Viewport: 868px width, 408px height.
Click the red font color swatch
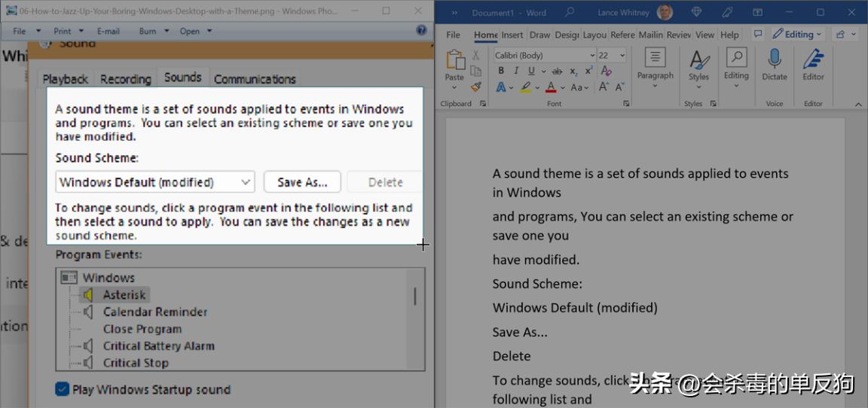(x=552, y=87)
